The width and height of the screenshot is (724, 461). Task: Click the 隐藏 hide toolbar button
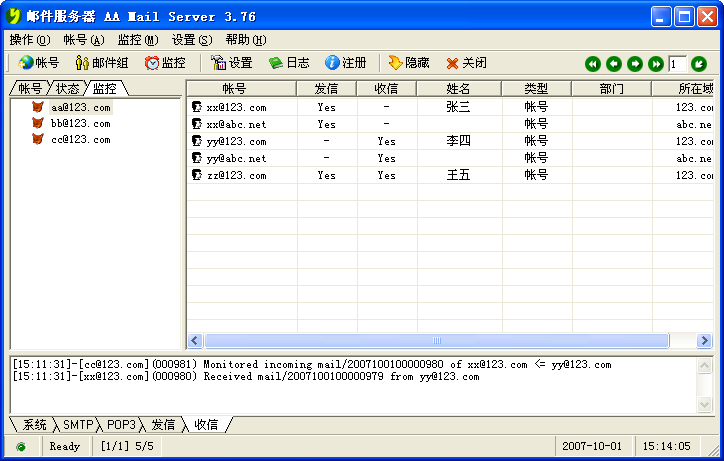pos(409,63)
